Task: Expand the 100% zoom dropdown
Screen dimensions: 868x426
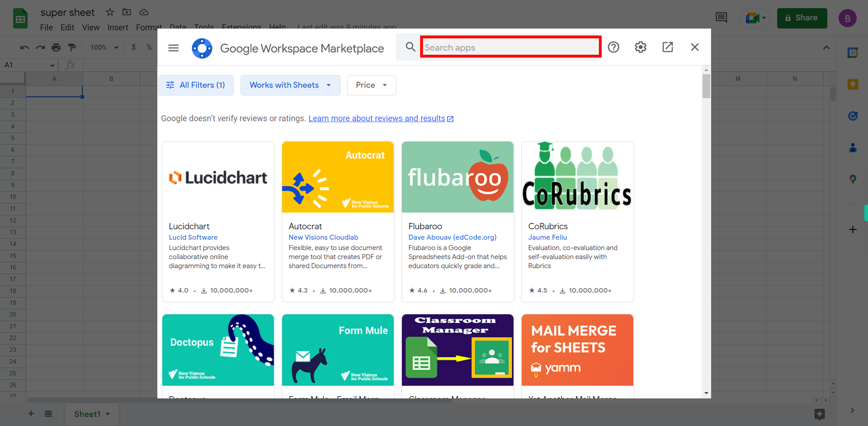Action: pos(104,47)
